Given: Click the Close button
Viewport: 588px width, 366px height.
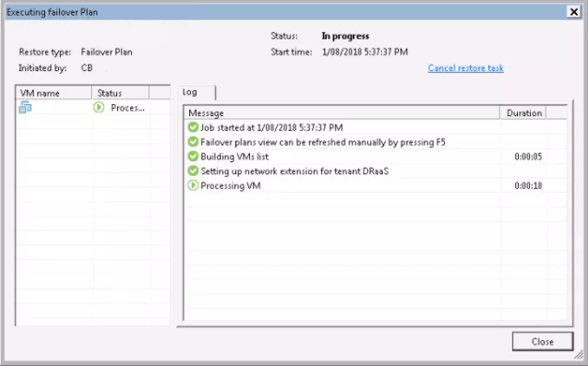Looking at the screenshot, I should [543, 342].
